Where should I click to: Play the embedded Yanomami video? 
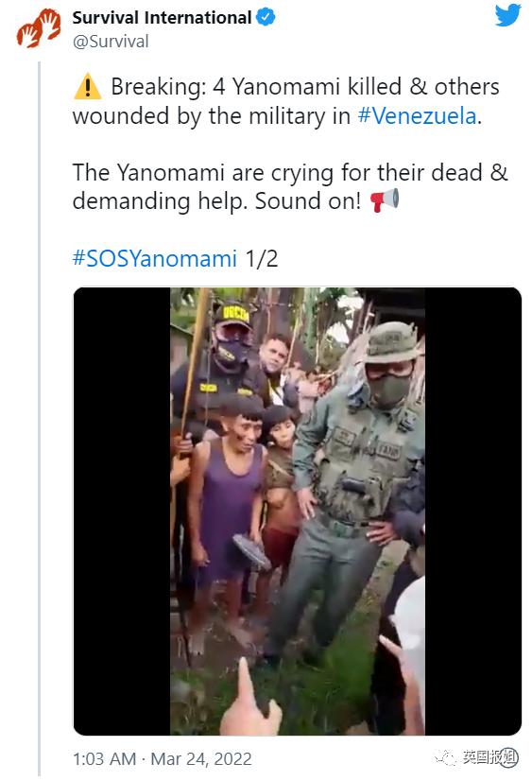(298, 511)
